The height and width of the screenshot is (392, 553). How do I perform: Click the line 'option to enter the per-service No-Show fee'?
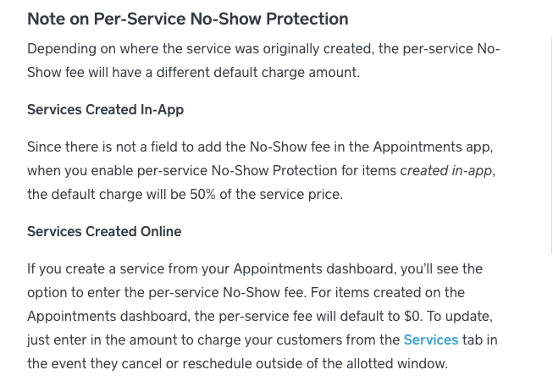tap(246, 293)
